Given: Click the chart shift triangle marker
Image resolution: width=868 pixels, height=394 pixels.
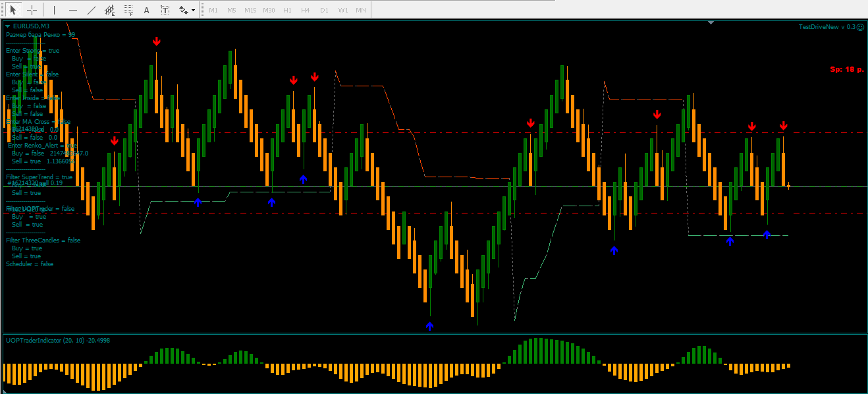Looking at the screenshot, I should pos(711,23).
